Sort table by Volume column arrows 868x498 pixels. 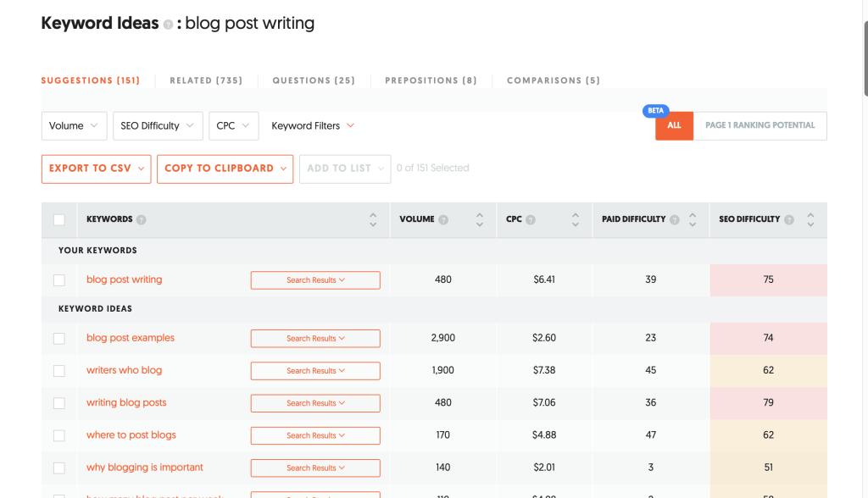click(480, 219)
